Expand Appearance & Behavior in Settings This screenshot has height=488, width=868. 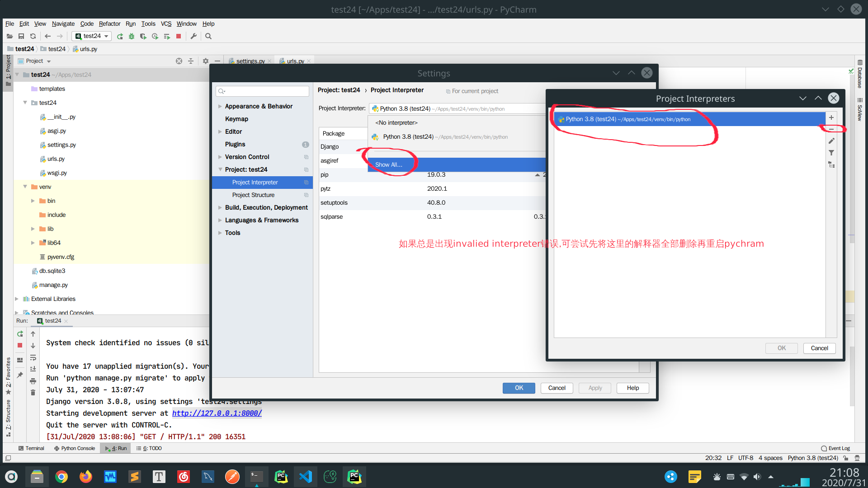(220, 106)
